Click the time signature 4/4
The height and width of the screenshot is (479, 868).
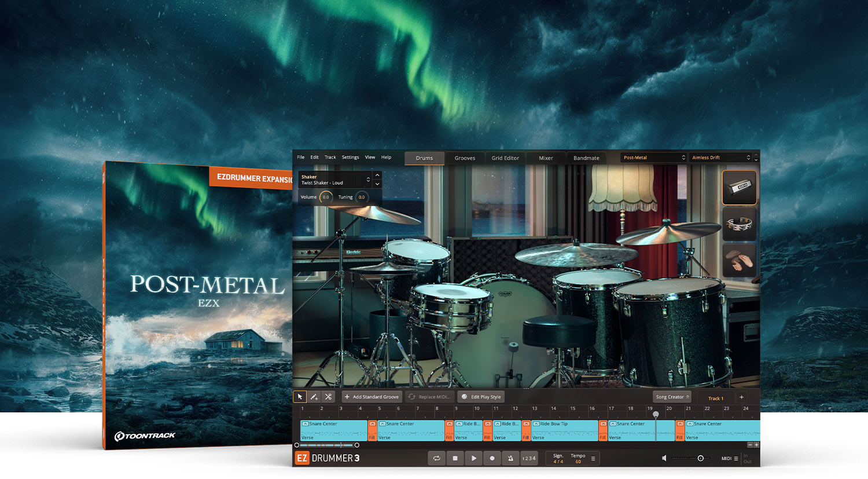click(558, 462)
